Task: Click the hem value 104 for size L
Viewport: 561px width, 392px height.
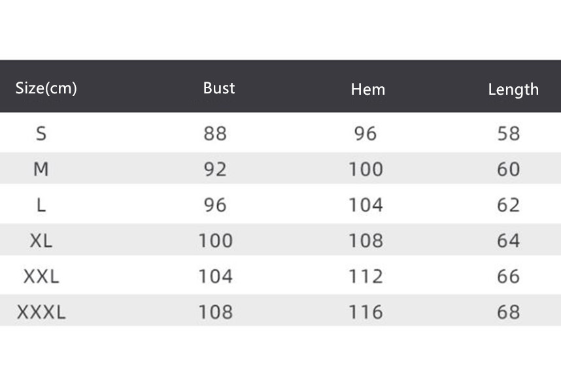Action: coord(365,205)
